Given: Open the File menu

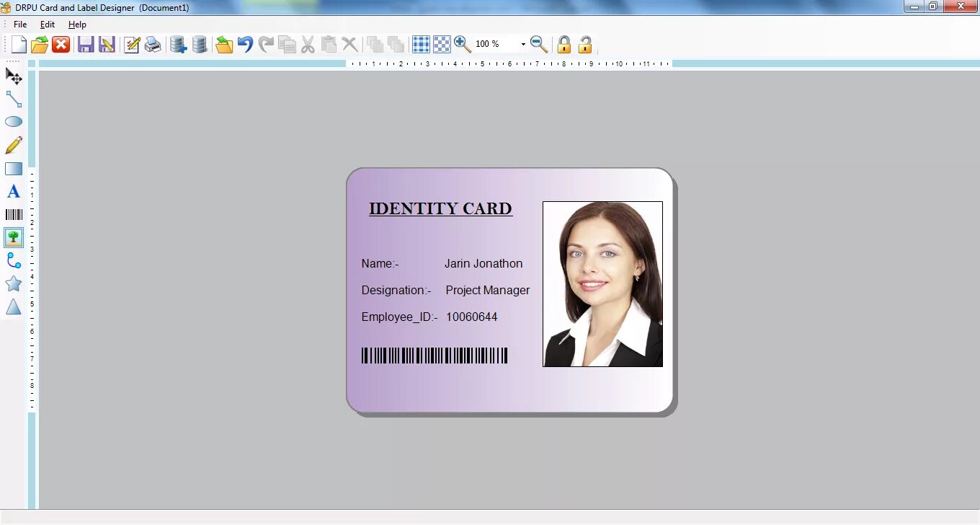Looking at the screenshot, I should 19,24.
